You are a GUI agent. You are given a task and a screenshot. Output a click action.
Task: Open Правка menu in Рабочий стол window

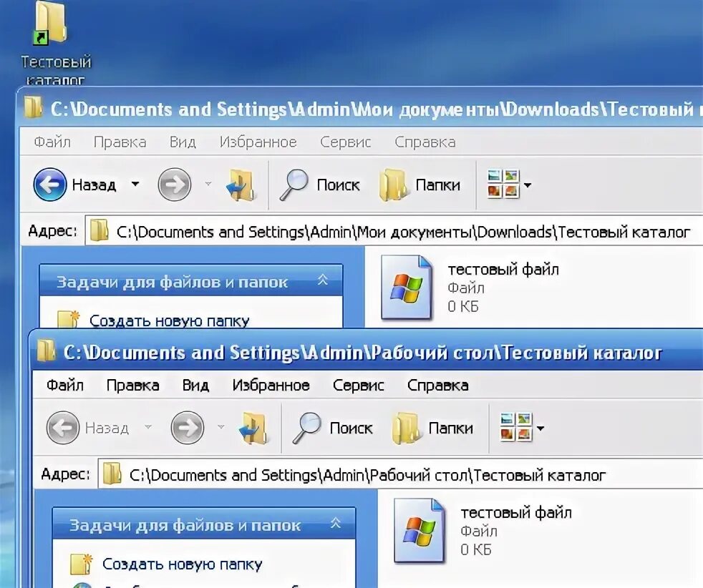coord(132,385)
